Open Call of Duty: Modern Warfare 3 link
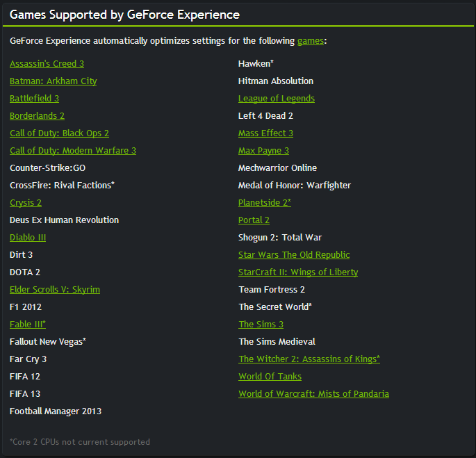The width and height of the screenshot is (476, 458). (x=73, y=151)
